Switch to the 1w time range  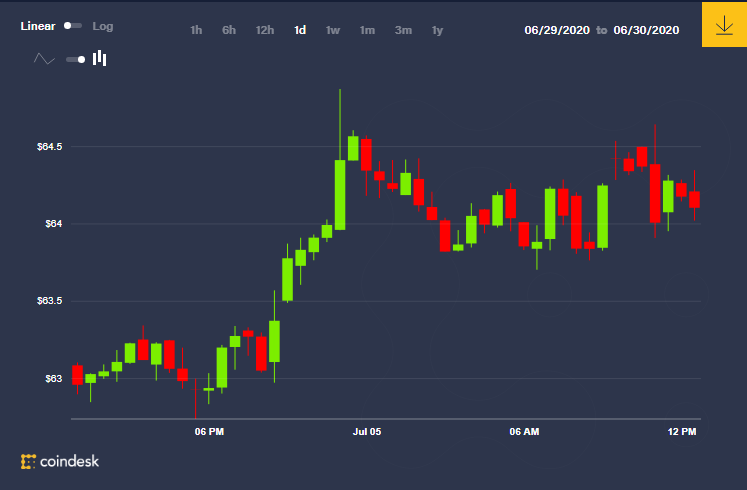pos(333,30)
